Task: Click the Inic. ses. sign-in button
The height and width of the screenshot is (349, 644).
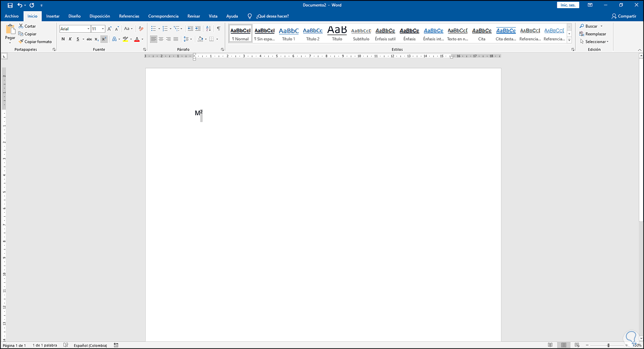Action: click(x=568, y=5)
